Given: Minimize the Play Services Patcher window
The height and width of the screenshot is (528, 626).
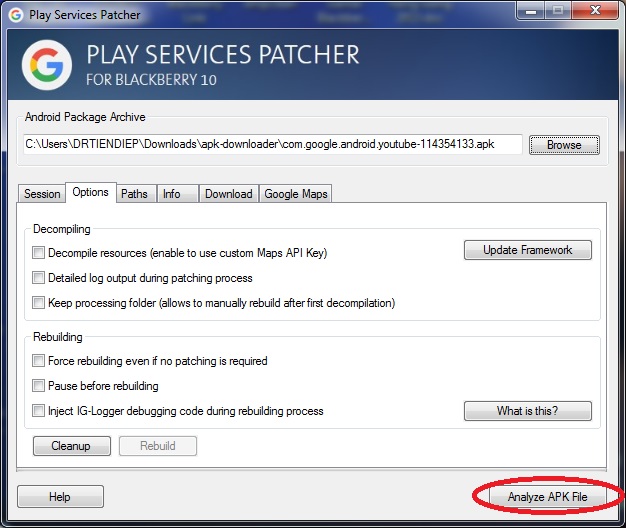Looking at the screenshot, I should point(531,11).
